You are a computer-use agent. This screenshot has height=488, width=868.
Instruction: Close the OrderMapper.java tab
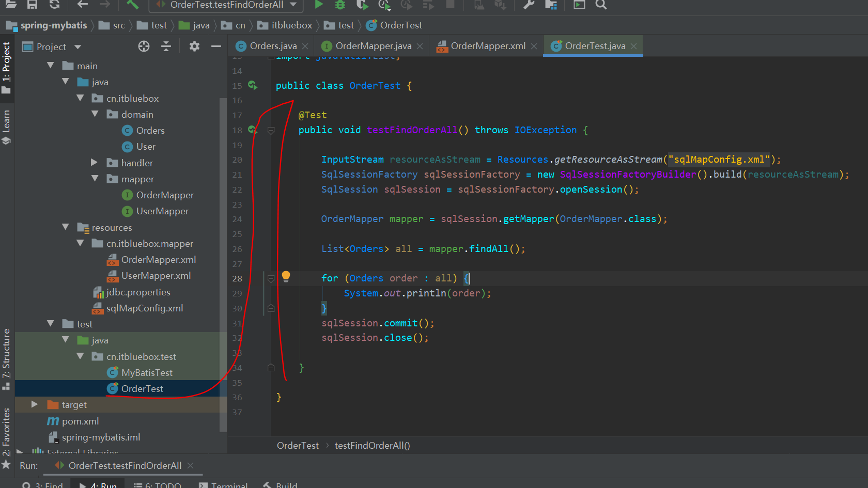coord(420,46)
